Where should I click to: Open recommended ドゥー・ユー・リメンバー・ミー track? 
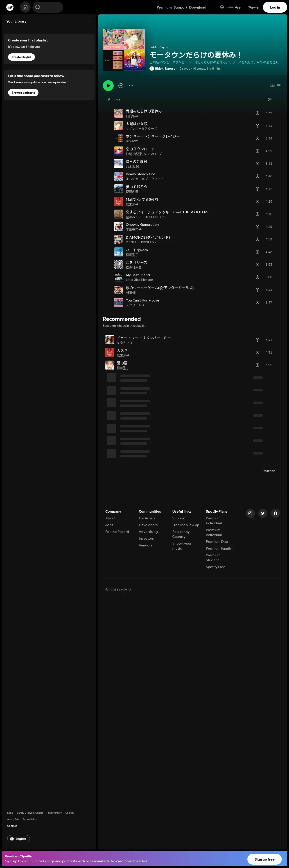point(144,338)
